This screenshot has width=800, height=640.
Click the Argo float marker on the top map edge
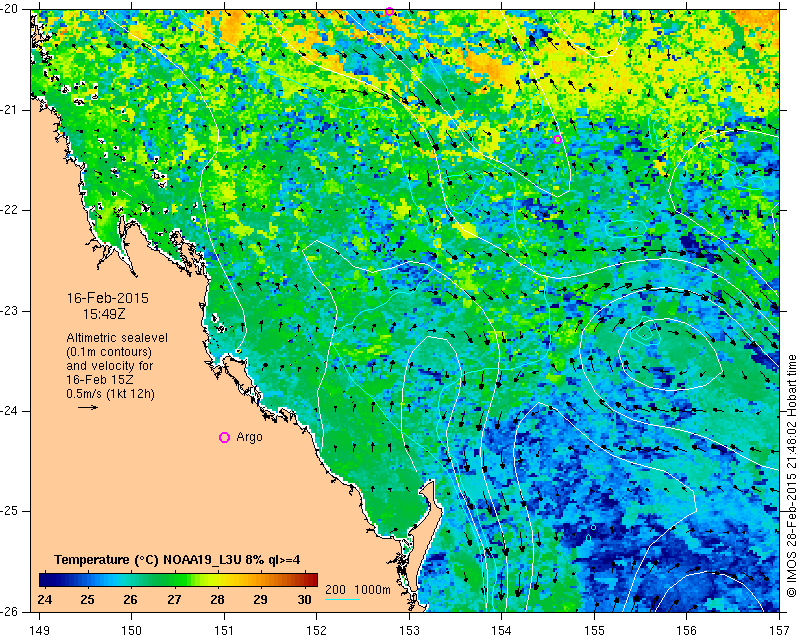coord(389,11)
